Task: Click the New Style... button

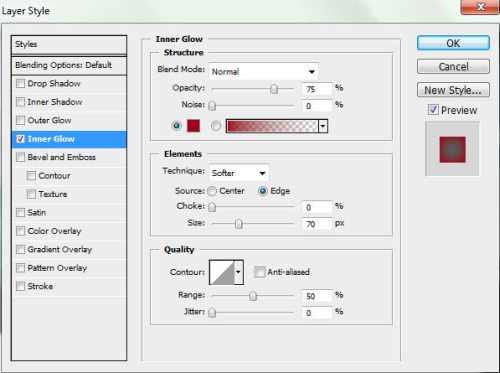Action: click(453, 90)
